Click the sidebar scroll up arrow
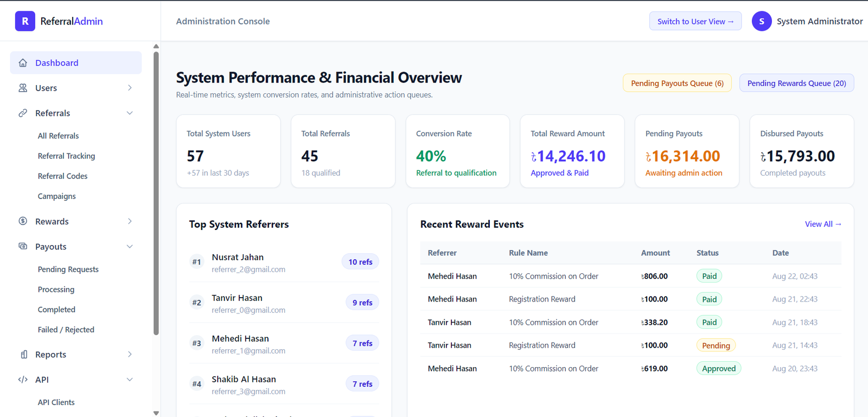Image resolution: width=868 pixels, height=417 pixels. pos(156,46)
